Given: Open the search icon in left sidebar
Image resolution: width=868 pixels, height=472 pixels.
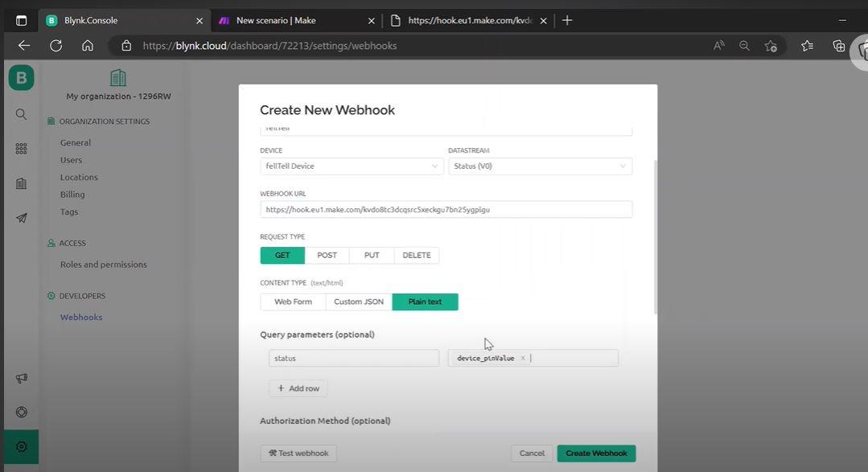Looking at the screenshot, I should point(21,114).
